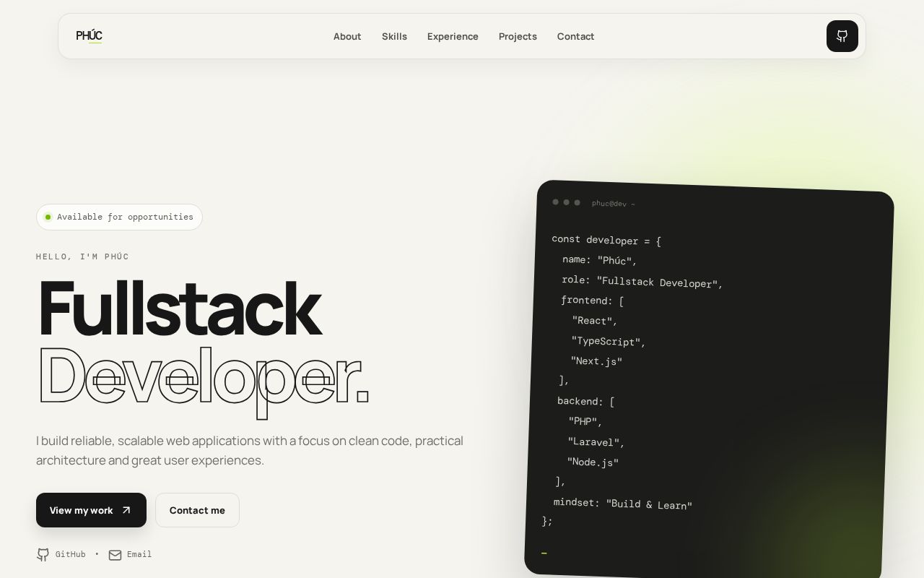Go to the About section

(x=347, y=36)
